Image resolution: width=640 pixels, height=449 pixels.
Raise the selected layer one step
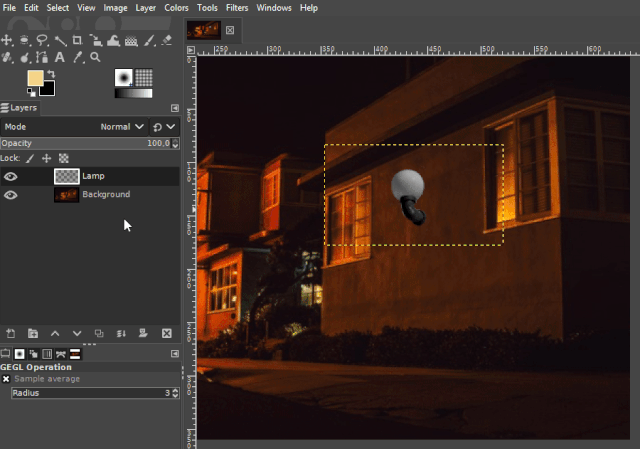(55, 333)
